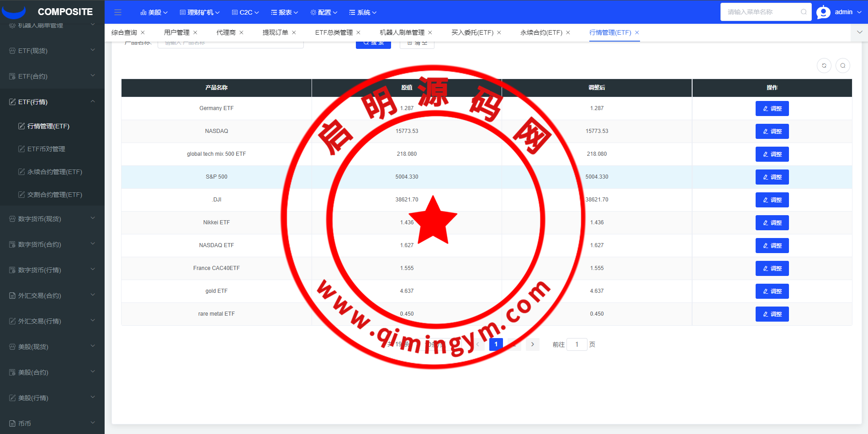The image size is (868, 434).
Task: Close the 行情管理(ETF) tab
Action: 637,32
